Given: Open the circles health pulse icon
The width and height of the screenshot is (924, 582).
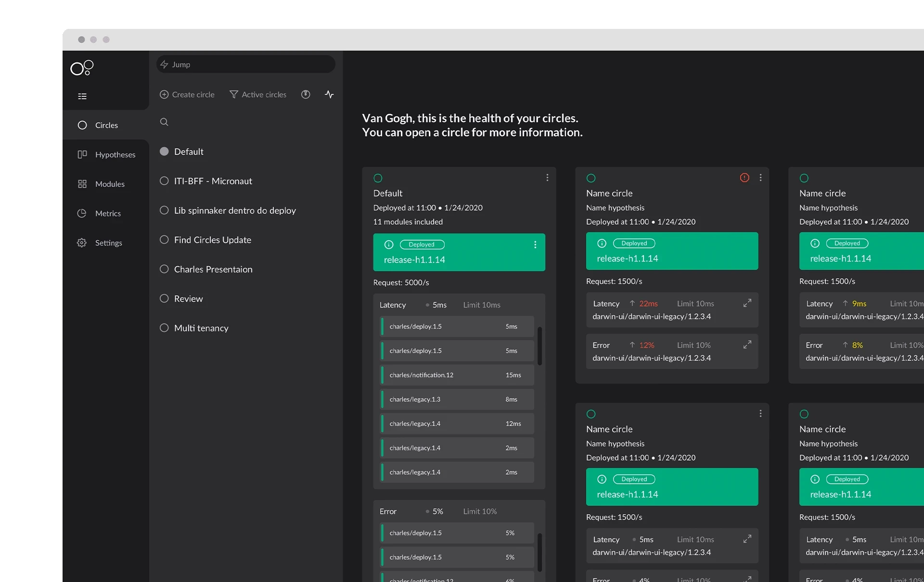Looking at the screenshot, I should tap(329, 94).
